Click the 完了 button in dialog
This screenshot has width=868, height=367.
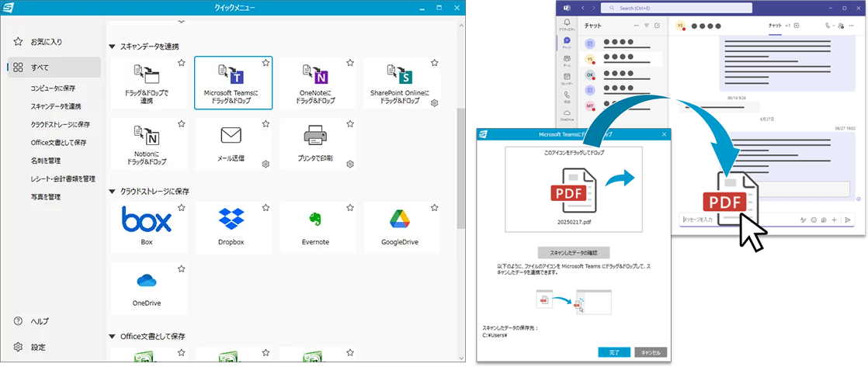614,352
